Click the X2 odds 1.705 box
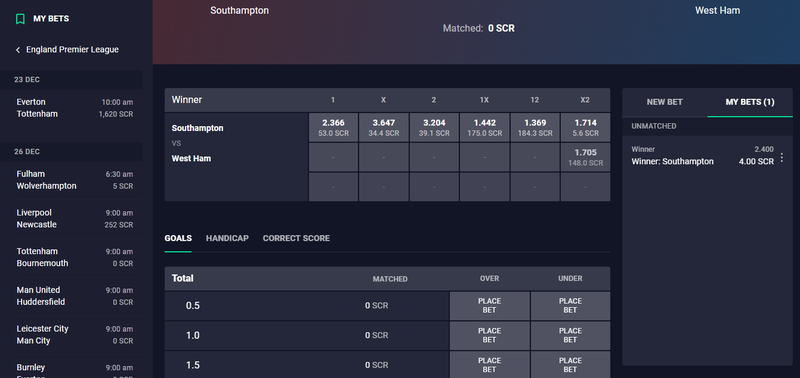The width and height of the screenshot is (800, 378). point(585,157)
